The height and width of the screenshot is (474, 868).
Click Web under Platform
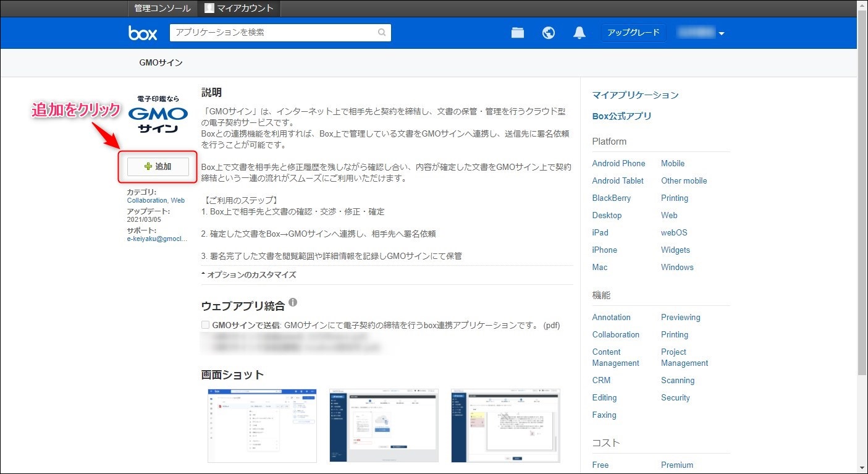[x=669, y=215]
